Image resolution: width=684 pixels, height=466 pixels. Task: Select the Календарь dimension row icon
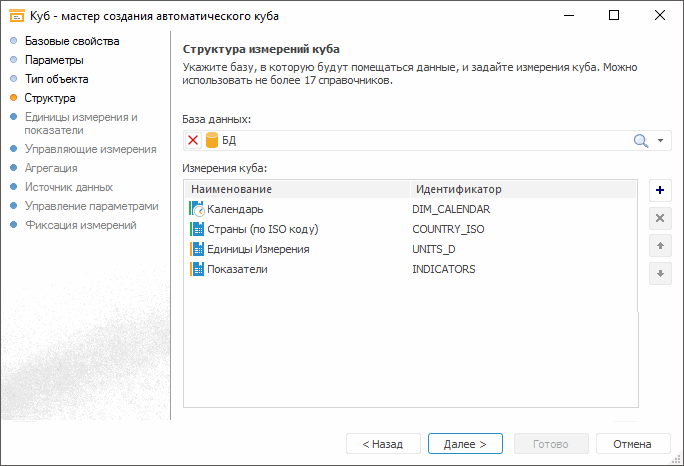coord(196,209)
